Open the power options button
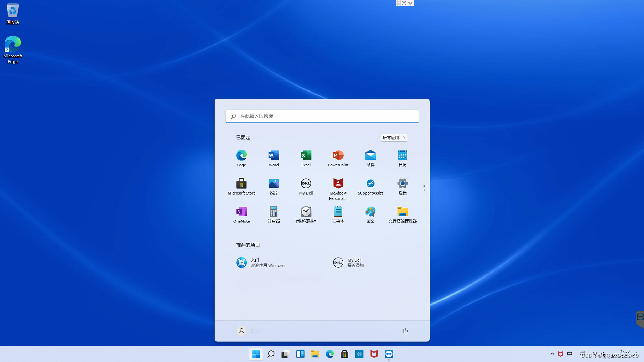Image resolution: width=644 pixels, height=362 pixels. 405,331
